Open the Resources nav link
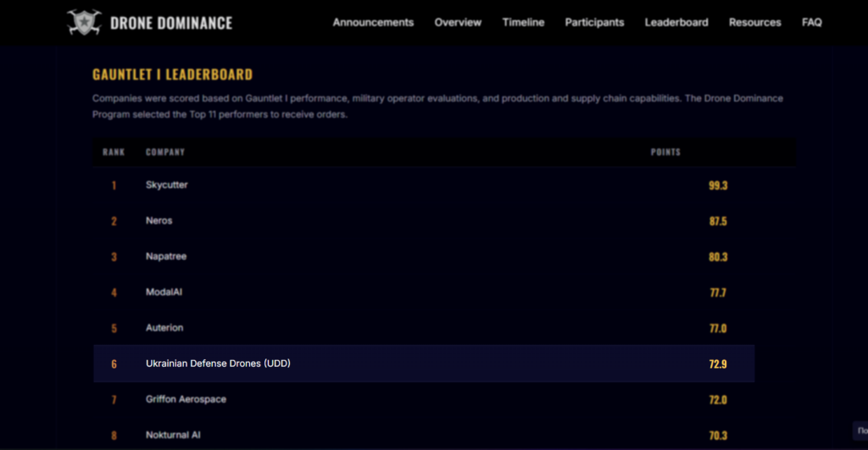Screen dimensions: 868x450 click(x=754, y=23)
